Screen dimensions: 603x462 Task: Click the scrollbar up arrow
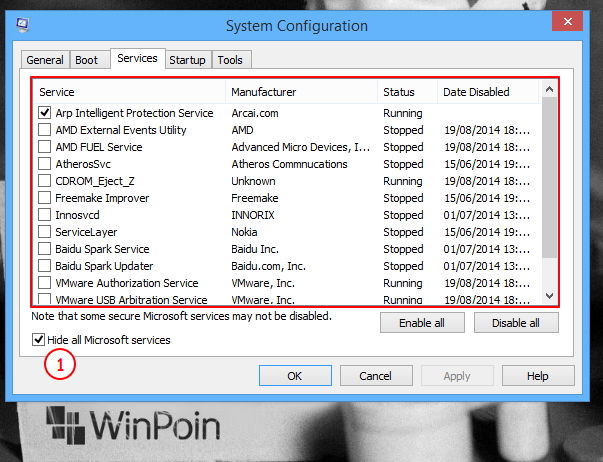pos(549,89)
